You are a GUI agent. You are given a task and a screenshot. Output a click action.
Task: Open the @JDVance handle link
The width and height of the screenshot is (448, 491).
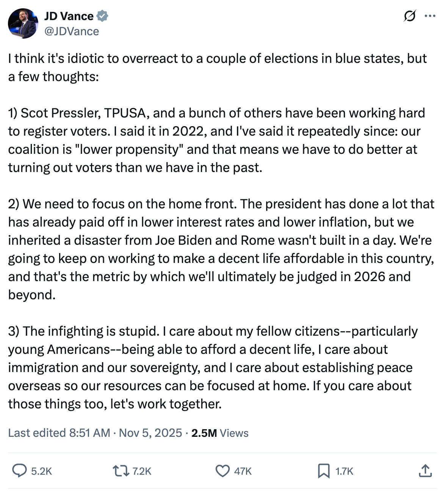(72, 31)
